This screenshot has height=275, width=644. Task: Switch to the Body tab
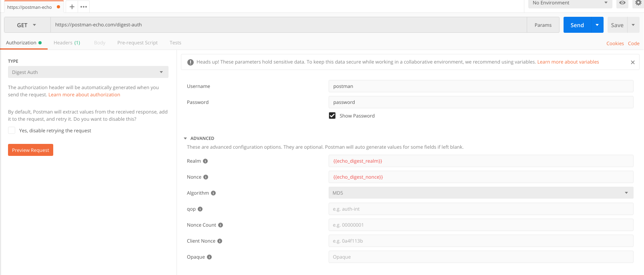100,43
